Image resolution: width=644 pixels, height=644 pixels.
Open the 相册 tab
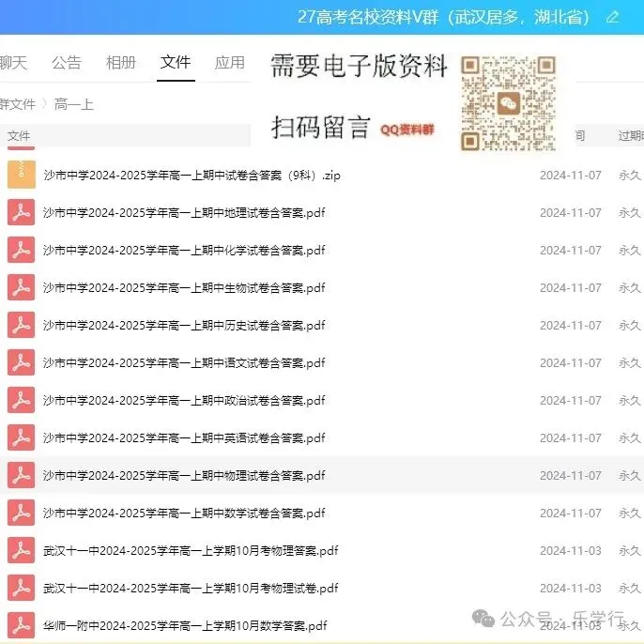tap(121, 63)
